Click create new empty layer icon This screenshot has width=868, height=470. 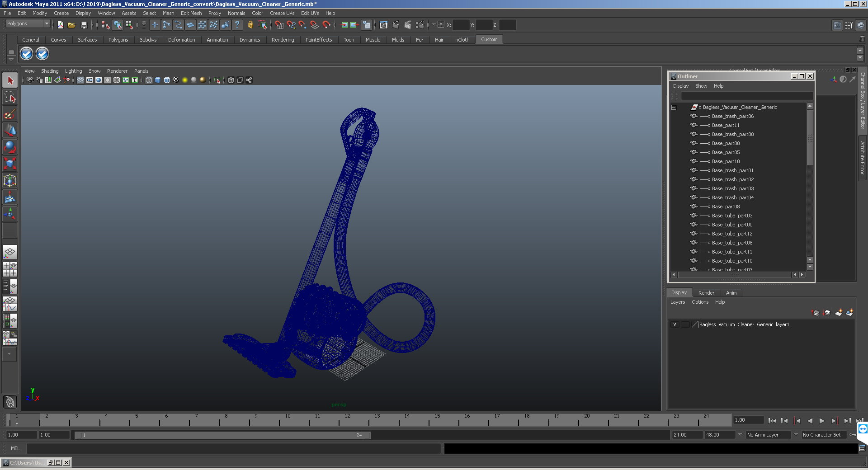[839, 313]
